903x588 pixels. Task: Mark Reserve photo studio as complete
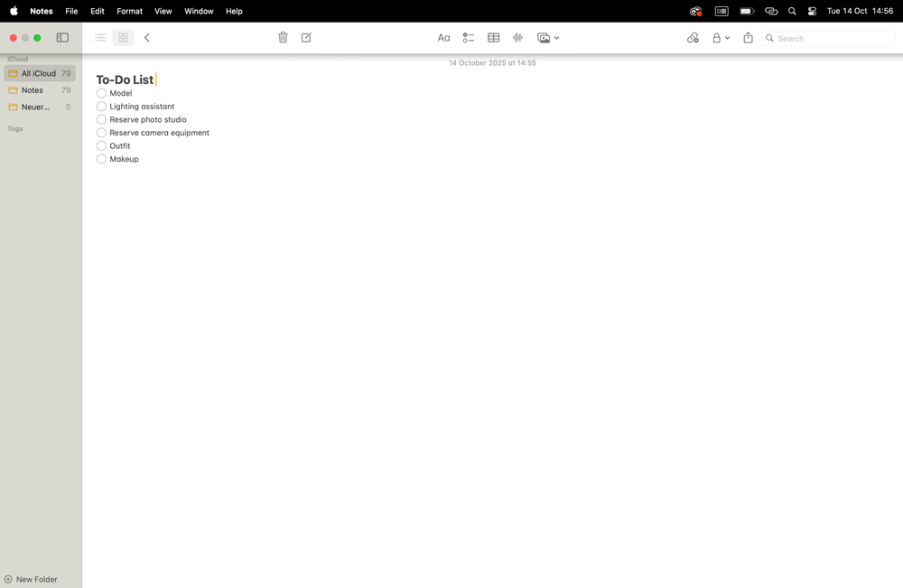coord(100,119)
